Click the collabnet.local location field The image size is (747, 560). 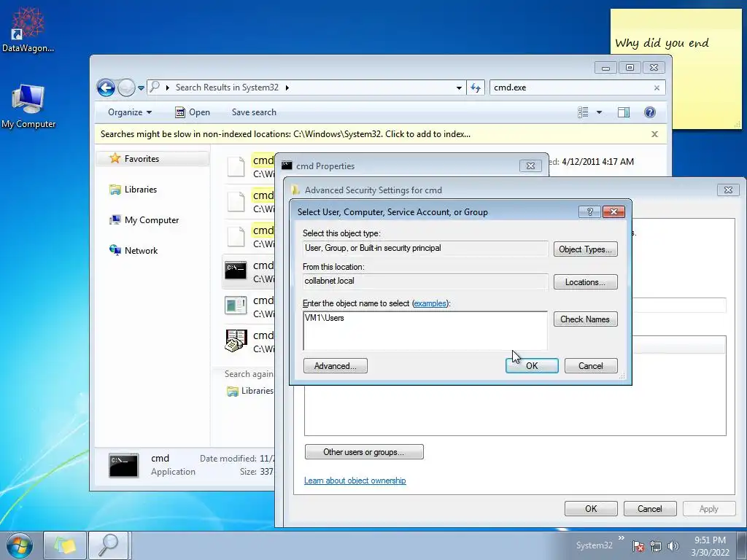pyautogui.click(x=425, y=281)
